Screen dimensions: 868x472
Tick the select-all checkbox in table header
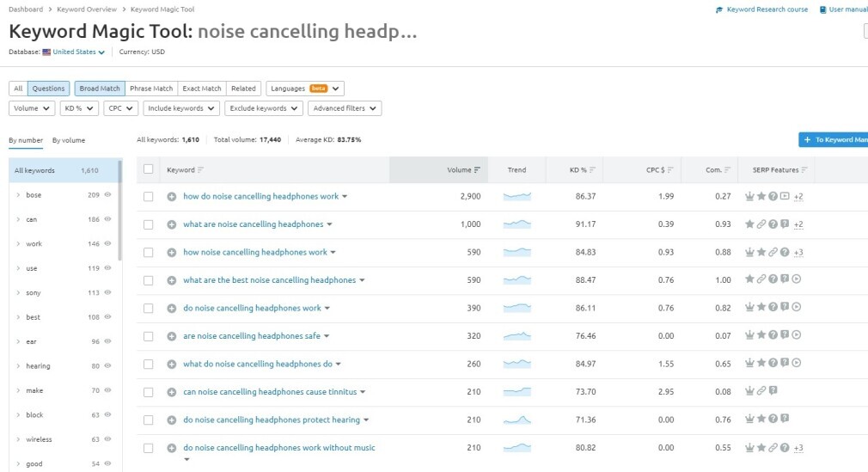[x=149, y=169]
